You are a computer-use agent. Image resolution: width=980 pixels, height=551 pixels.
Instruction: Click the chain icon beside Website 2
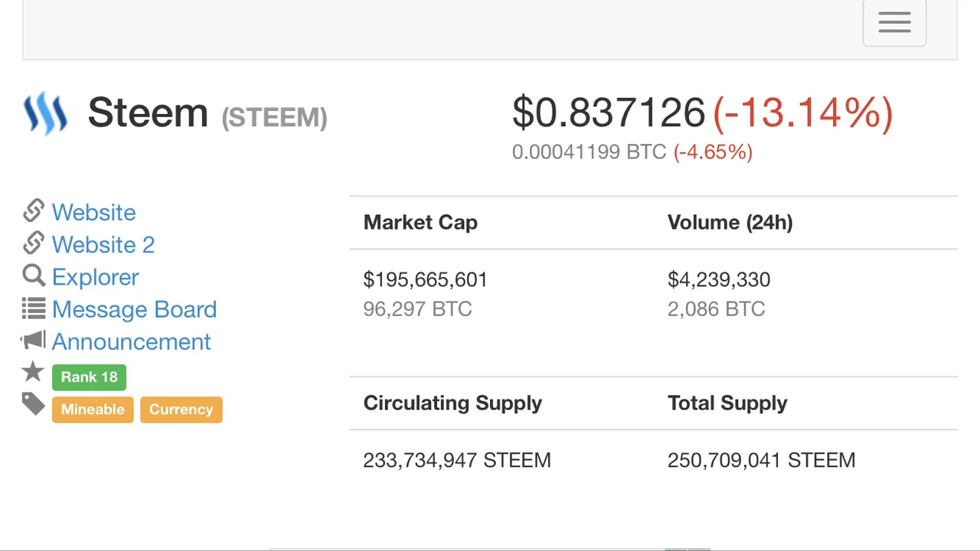[34, 243]
